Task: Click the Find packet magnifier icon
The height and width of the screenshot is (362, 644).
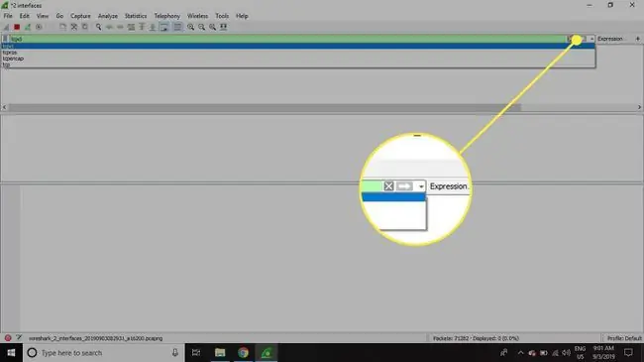Action: 98,27
